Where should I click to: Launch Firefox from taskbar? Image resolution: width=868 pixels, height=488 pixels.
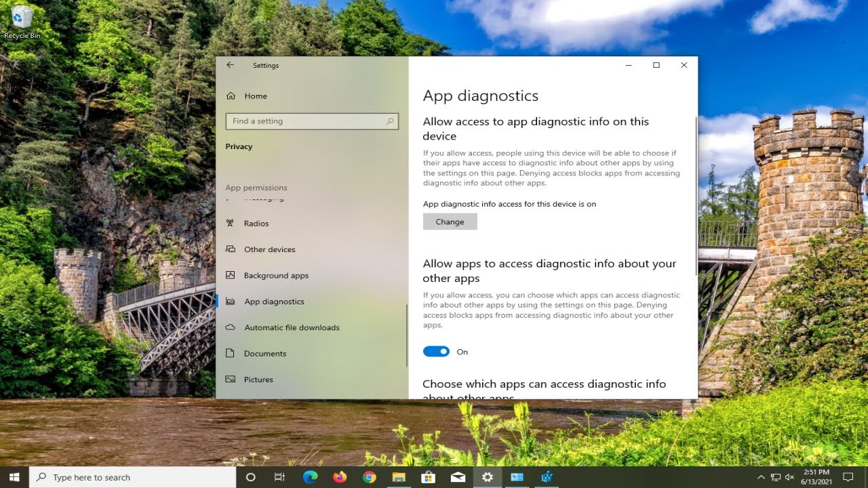340,477
